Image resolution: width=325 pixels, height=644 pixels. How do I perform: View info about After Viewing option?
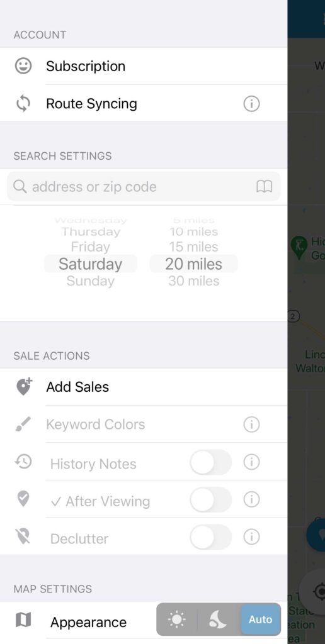[251, 499]
